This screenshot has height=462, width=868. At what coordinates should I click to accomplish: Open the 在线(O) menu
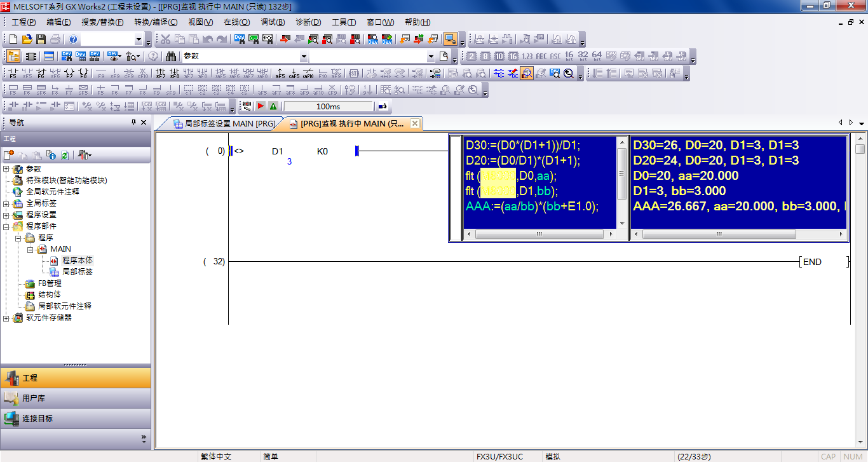(236, 22)
